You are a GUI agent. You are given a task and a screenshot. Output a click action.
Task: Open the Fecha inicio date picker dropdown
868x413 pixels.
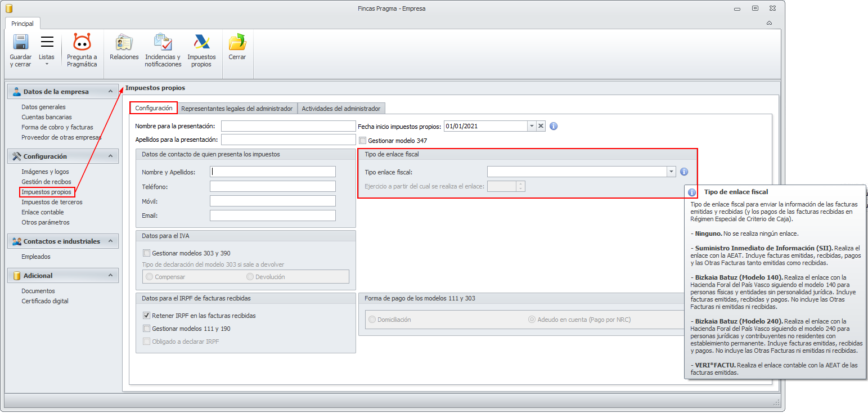pyautogui.click(x=532, y=126)
